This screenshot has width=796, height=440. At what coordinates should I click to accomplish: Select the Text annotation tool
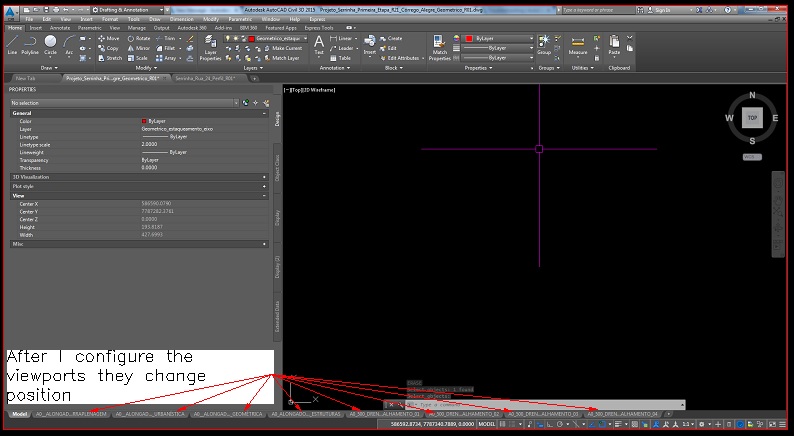319,42
